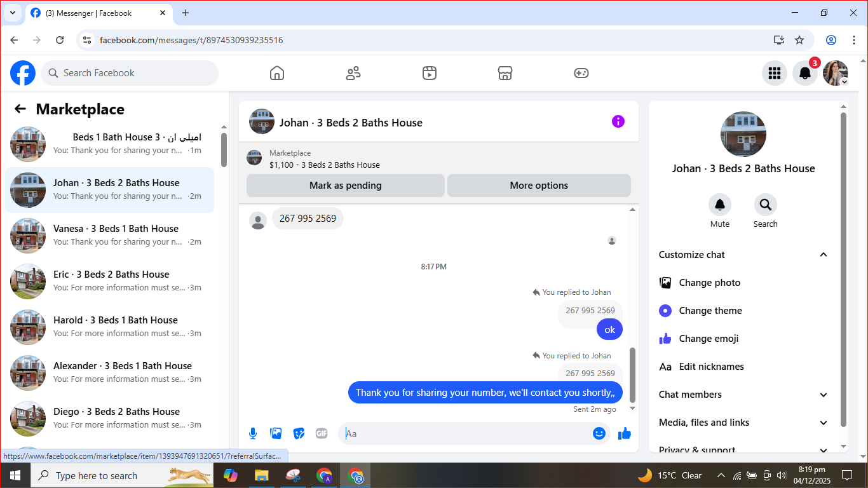
Task: Click the message scrollbar in the chat
Action: pos(632,375)
